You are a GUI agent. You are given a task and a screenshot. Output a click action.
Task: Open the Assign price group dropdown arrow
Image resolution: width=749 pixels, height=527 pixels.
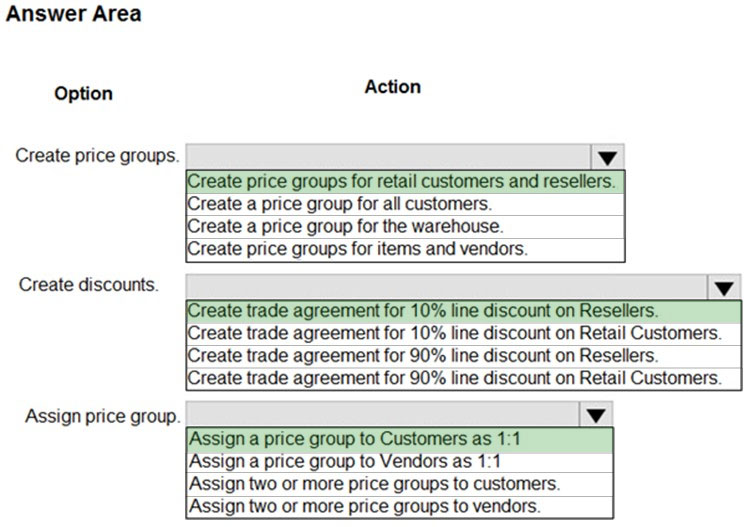click(596, 414)
